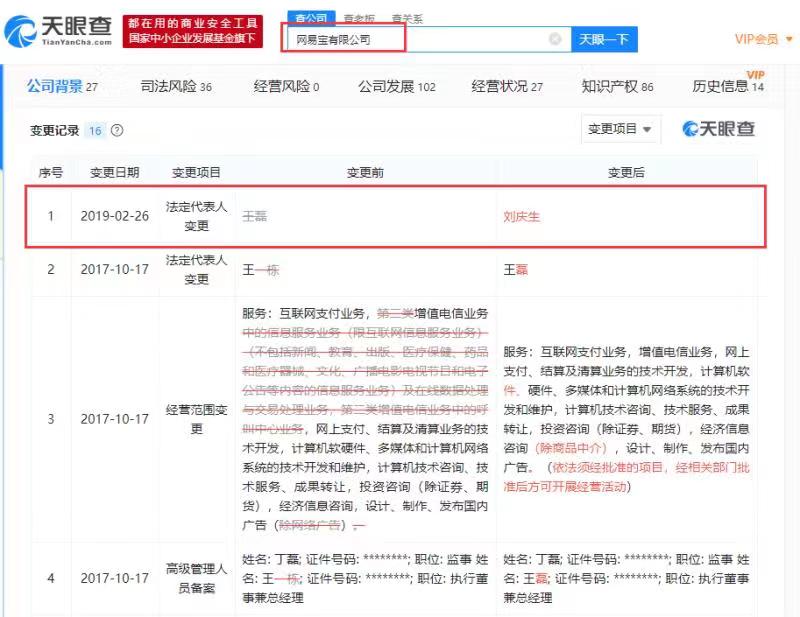Image resolution: width=800 pixels, height=617 pixels.
Task: Clear the search box with the X icon
Action: (555, 39)
